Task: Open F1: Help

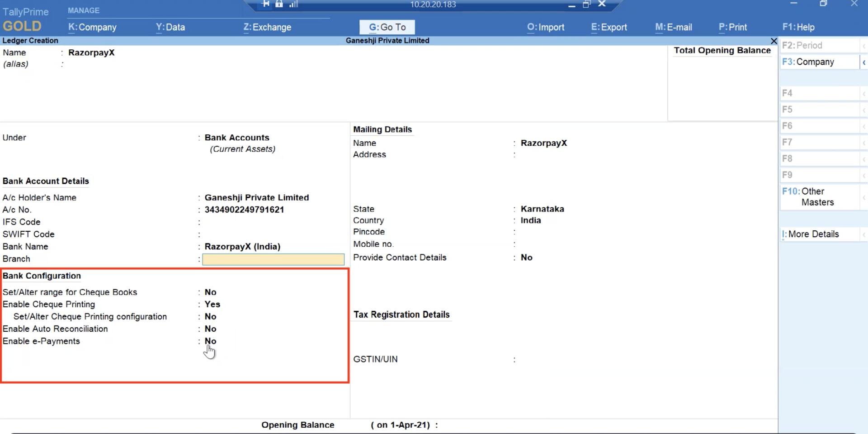Action: point(798,27)
